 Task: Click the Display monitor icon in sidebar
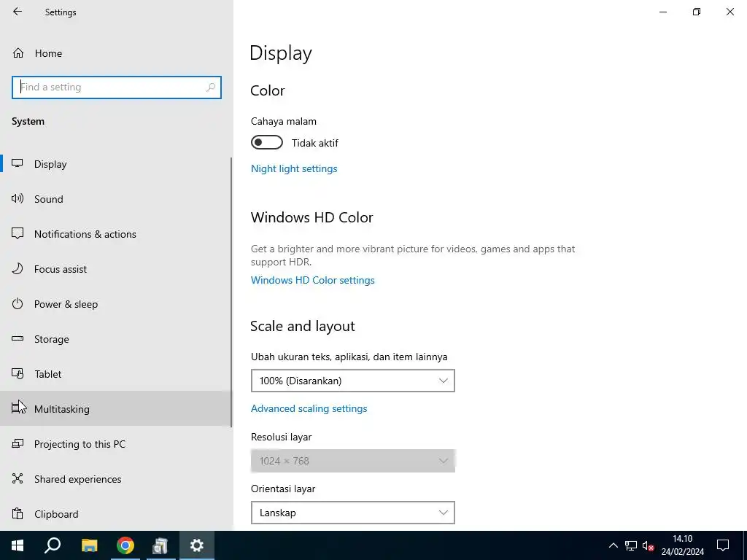(x=18, y=163)
